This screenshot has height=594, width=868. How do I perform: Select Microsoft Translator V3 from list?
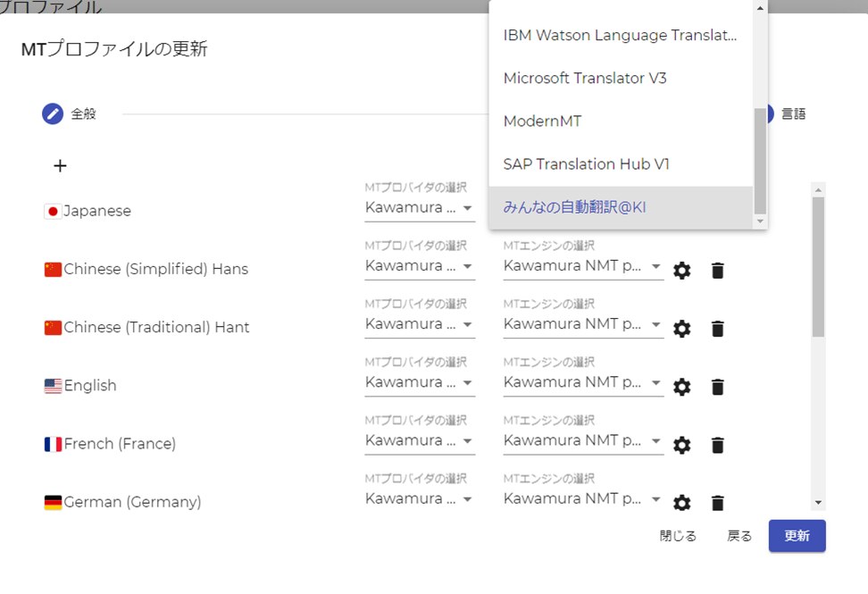(x=585, y=79)
